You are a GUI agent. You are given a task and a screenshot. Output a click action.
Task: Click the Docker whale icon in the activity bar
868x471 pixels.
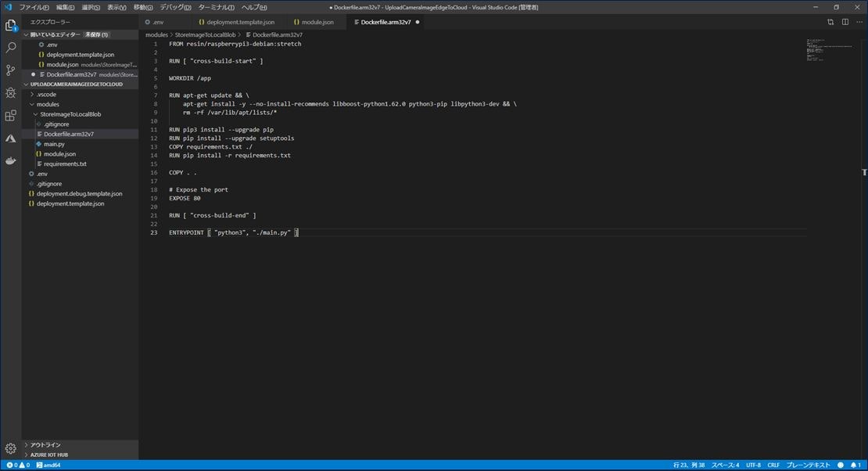coord(10,162)
